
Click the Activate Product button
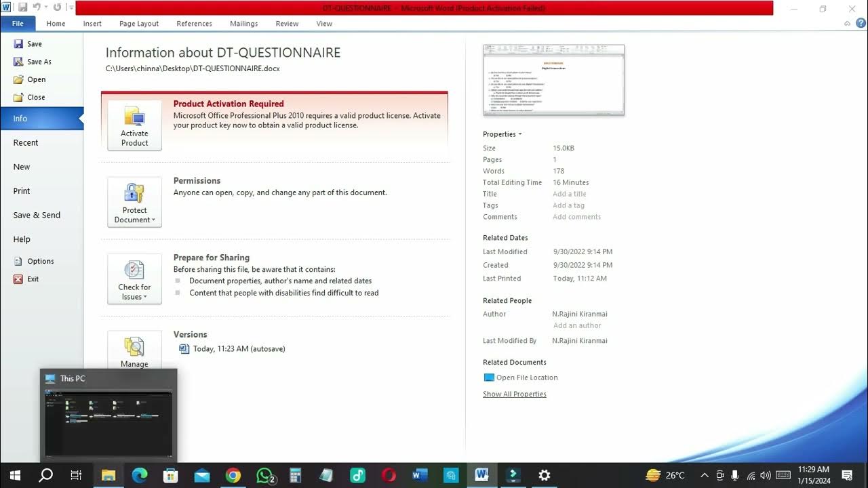[134, 125]
